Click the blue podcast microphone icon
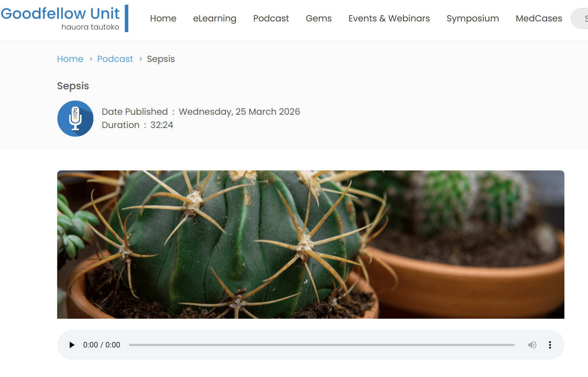The height and width of the screenshot is (377, 588). pos(75,118)
